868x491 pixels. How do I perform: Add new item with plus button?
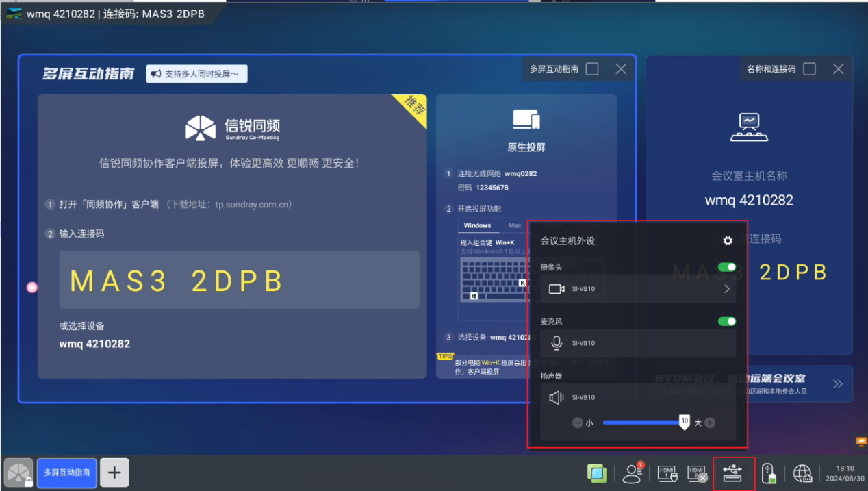click(114, 473)
